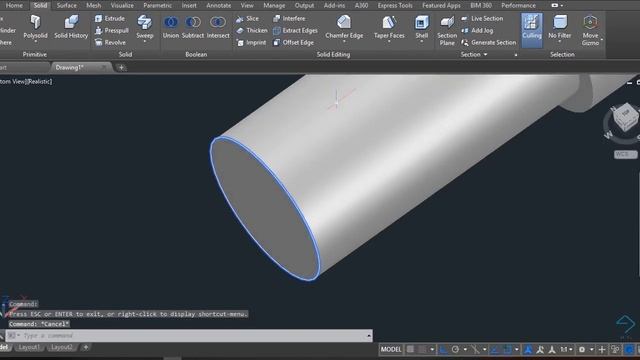Screen dimensions: 640x360
Task: Select Extract Edges tool
Action: [x=295, y=30]
